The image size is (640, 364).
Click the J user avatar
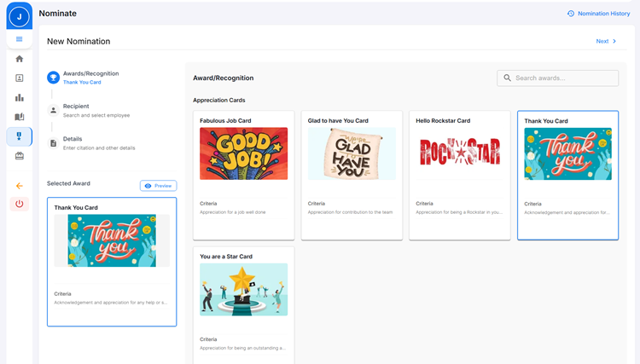[x=19, y=17]
